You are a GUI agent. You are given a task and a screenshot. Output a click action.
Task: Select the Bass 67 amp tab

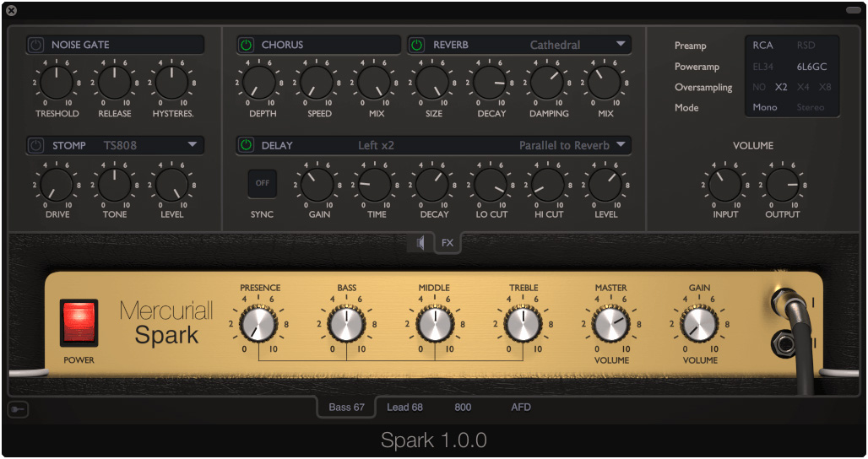coord(346,408)
